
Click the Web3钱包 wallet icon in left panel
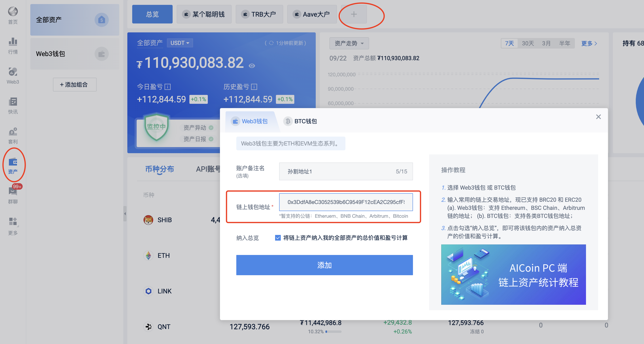pos(101,54)
